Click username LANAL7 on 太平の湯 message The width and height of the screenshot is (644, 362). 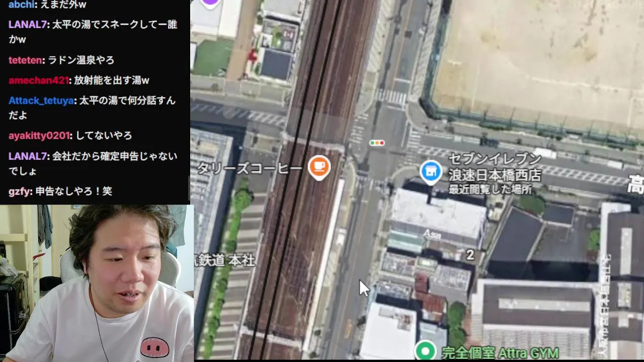(29, 24)
